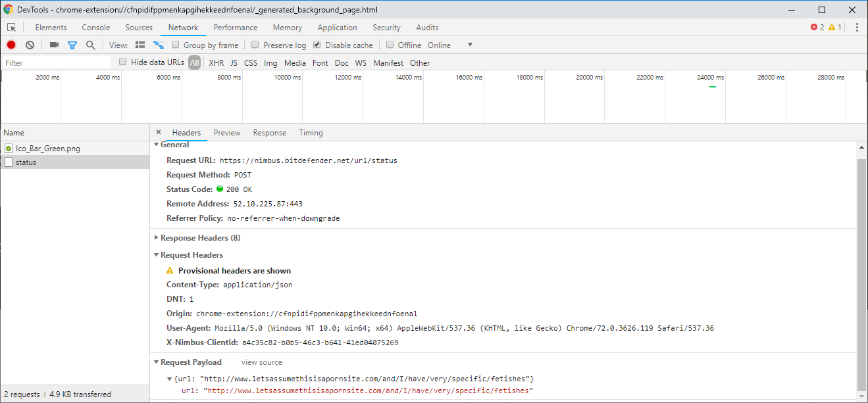Uncheck the Disable cache checkbox
This screenshot has width=868, height=403.
[317, 45]
